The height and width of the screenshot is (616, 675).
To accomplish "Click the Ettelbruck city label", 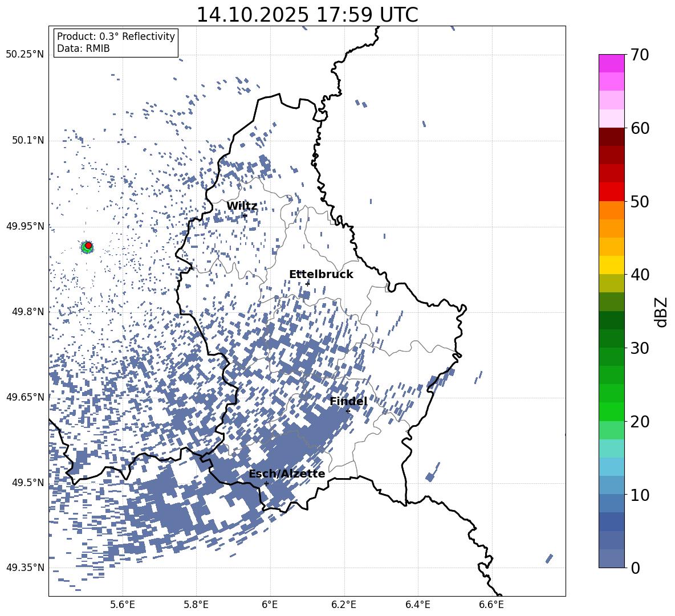I will pyautogui.click(x=321, y=275).
